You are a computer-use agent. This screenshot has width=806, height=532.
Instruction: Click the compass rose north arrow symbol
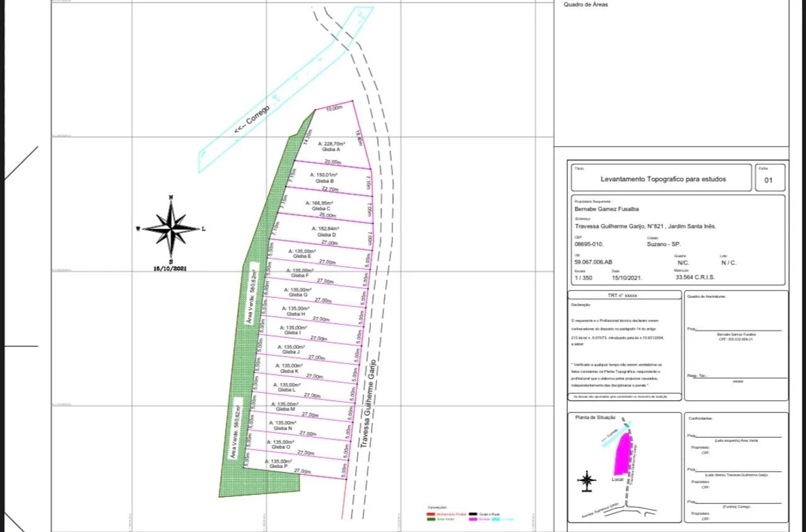[171, 229]
